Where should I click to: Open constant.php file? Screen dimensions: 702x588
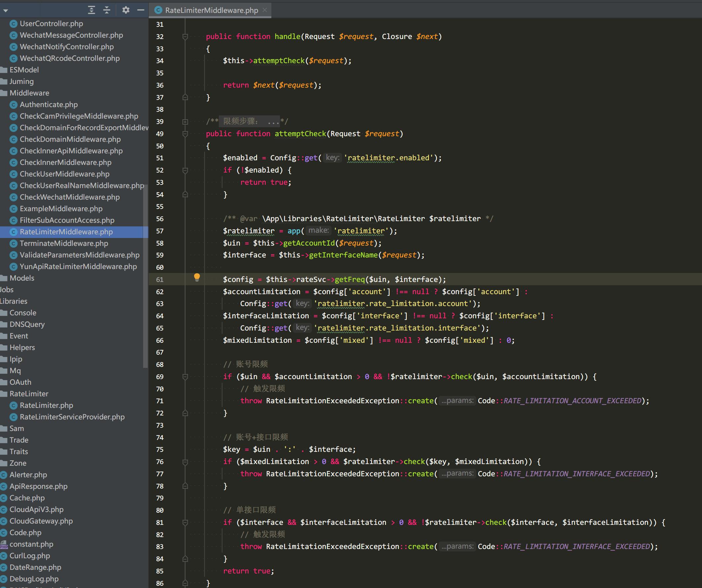[31, 544]
